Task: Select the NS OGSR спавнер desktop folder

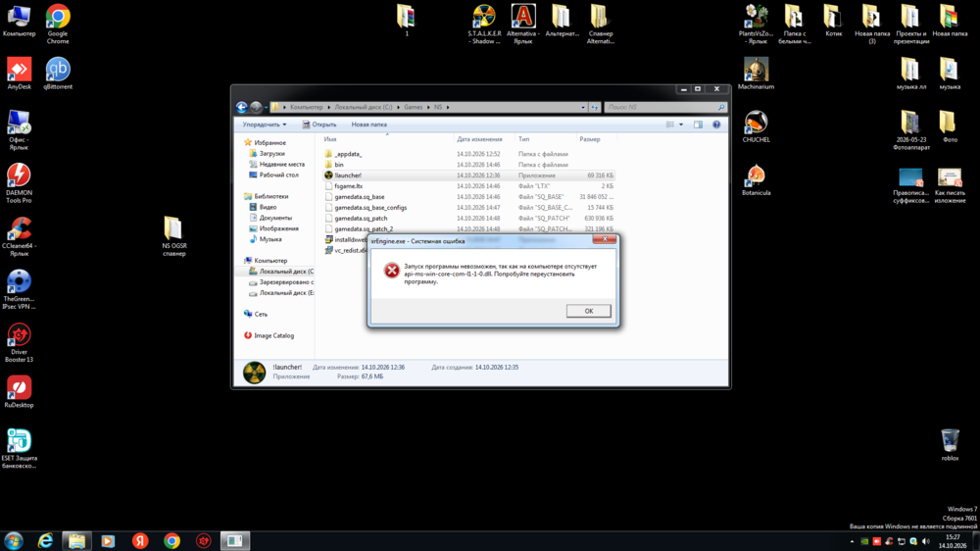Action: coord(173,235)
